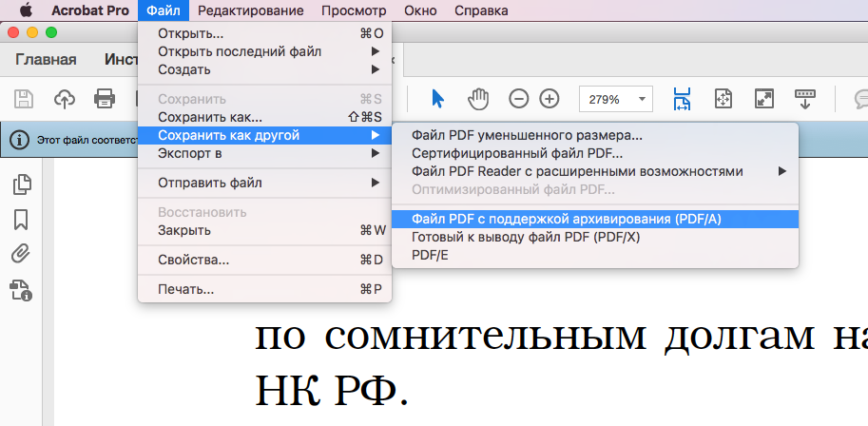
Task: Click the cloud upload toolbar icon
Action: (65, 99)
